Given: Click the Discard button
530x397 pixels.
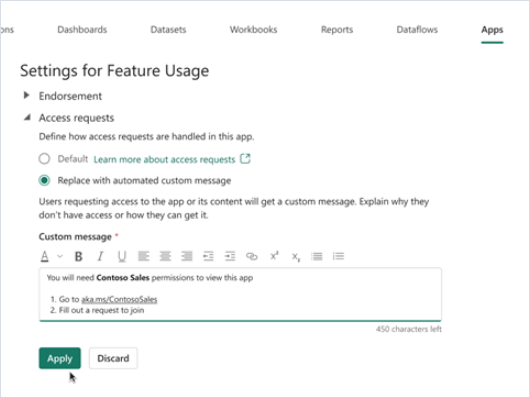Looking at the screenshot, I should 113,358.
